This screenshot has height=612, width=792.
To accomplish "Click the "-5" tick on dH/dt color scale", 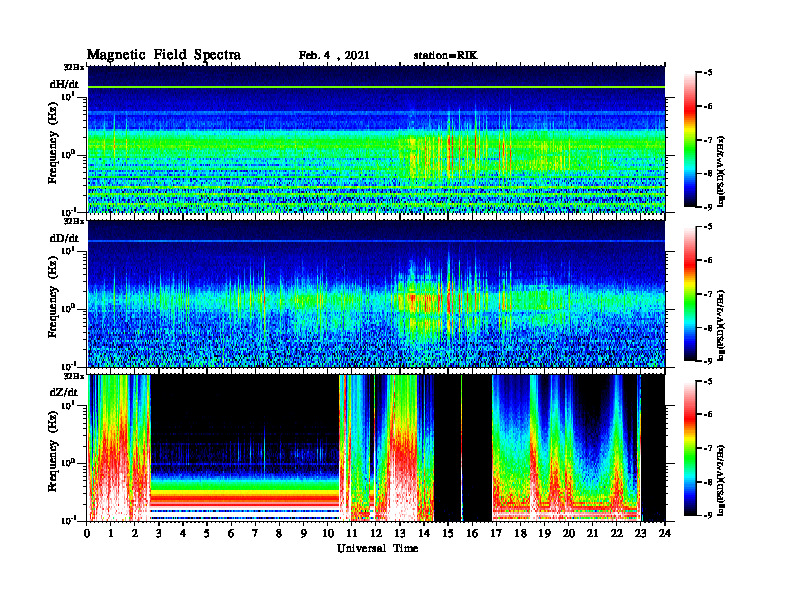I will [x=708, y=73].
